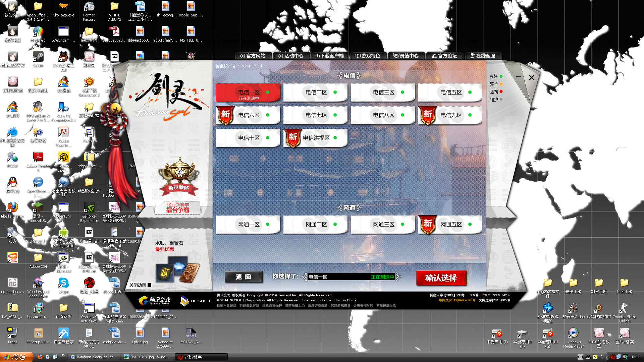This screenshot has height=362, width=644.
Task: Click Windows Media Player taskbar button
Action: point(94,357)
